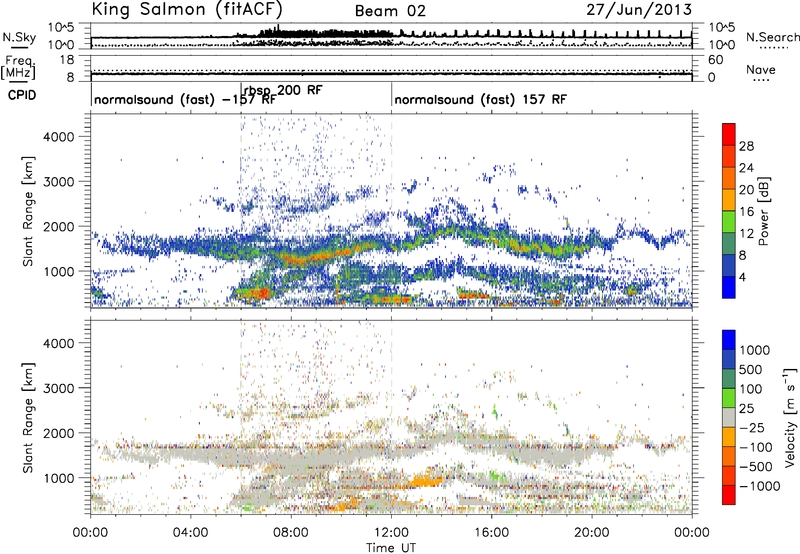Image resolution: width=800 pixels, height=554 pixels.
Task: Click the strong red power echo near 07:00
Action: 261,293
